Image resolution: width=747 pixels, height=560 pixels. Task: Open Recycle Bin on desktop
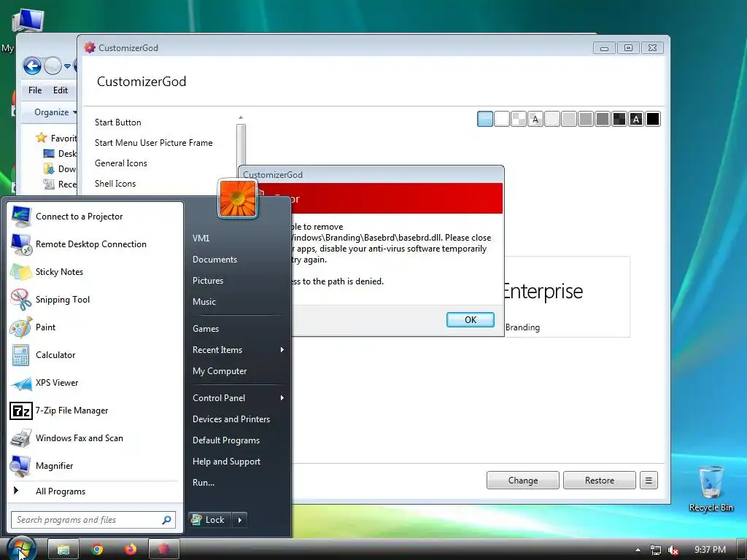(x=711, y=489)
